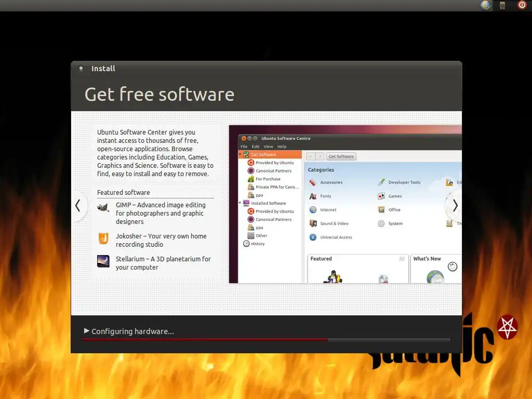Expand the Configuring hardware details triangle
This screenshot has width=532, height=399.
tap(87, 331)
